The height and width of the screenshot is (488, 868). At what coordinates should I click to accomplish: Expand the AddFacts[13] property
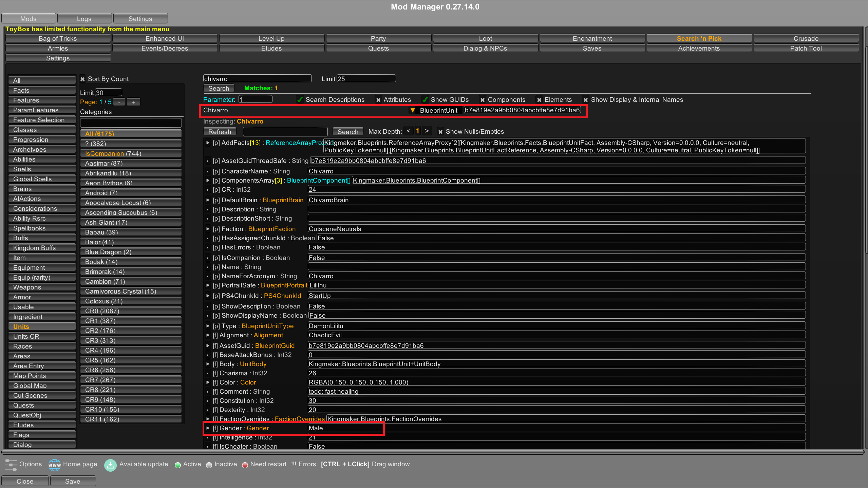click(x=208, y=143)
